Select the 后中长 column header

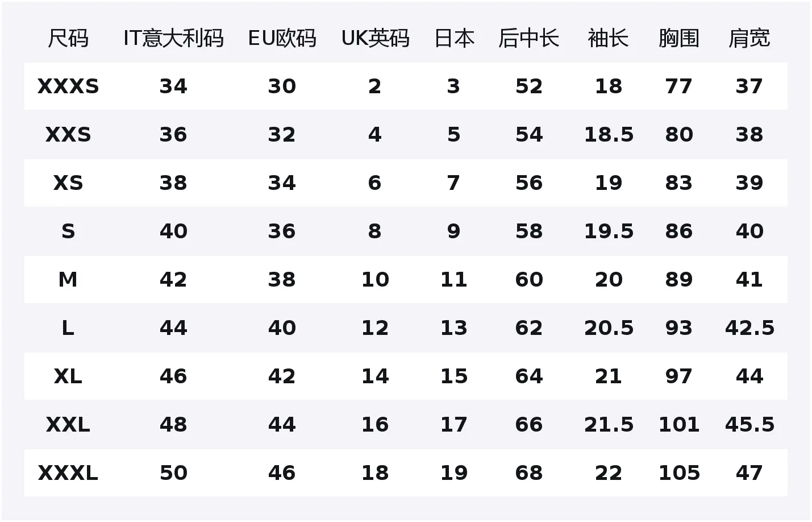coord(528,39)
